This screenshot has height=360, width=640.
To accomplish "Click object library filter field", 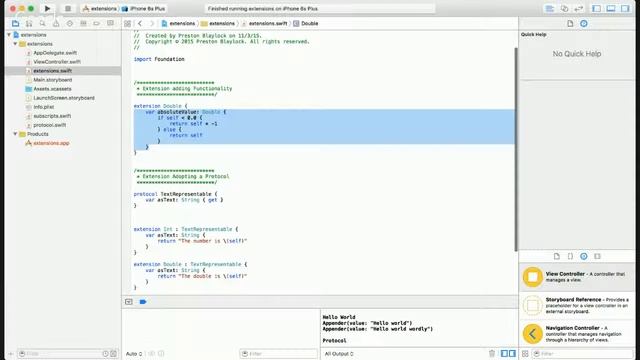I will (584, 354).
